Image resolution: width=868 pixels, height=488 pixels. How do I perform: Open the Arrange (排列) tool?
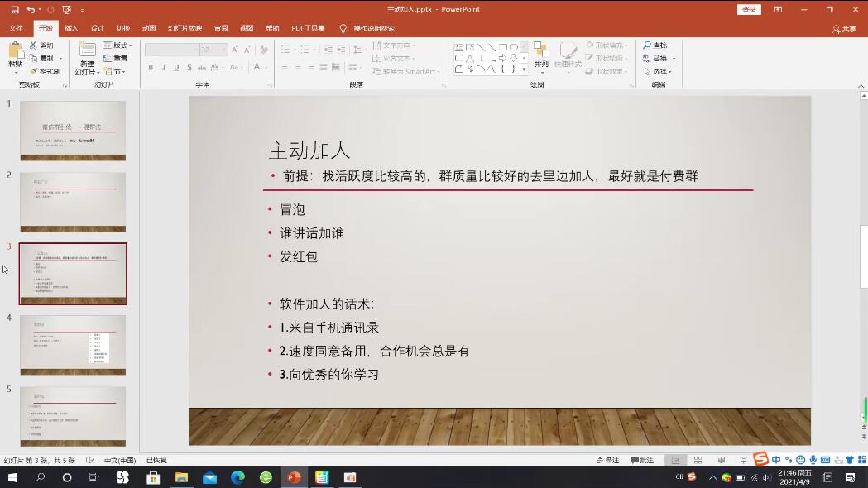tap(541, 55)
